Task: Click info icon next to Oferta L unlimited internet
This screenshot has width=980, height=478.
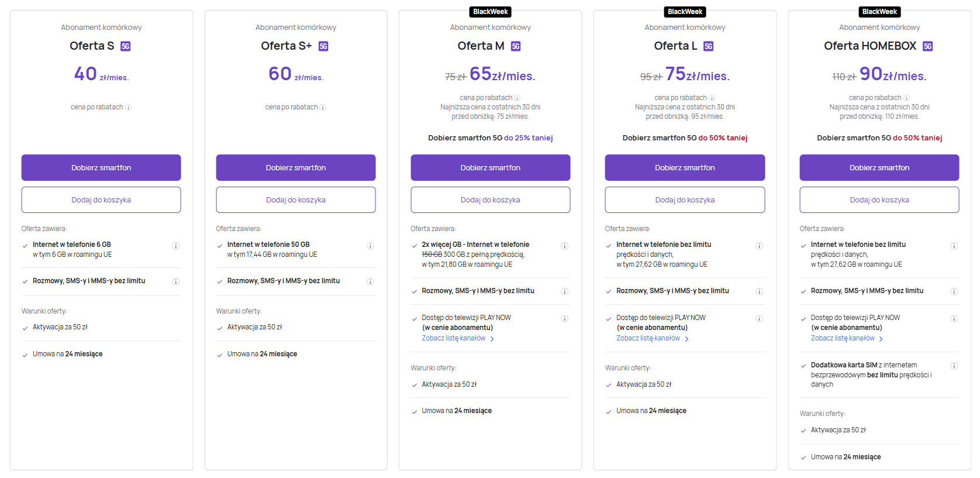Action: click(759, 246)
